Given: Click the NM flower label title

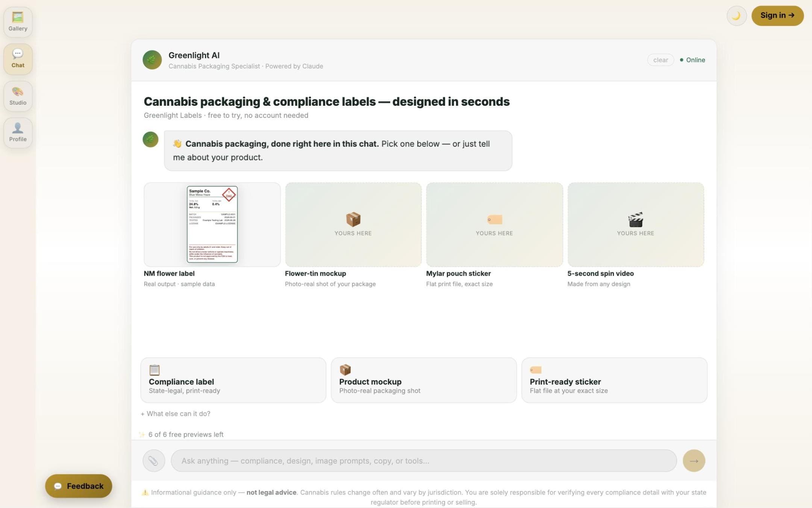Looking at the screenshot, I should pyautogui.click(x=169, y=274).
